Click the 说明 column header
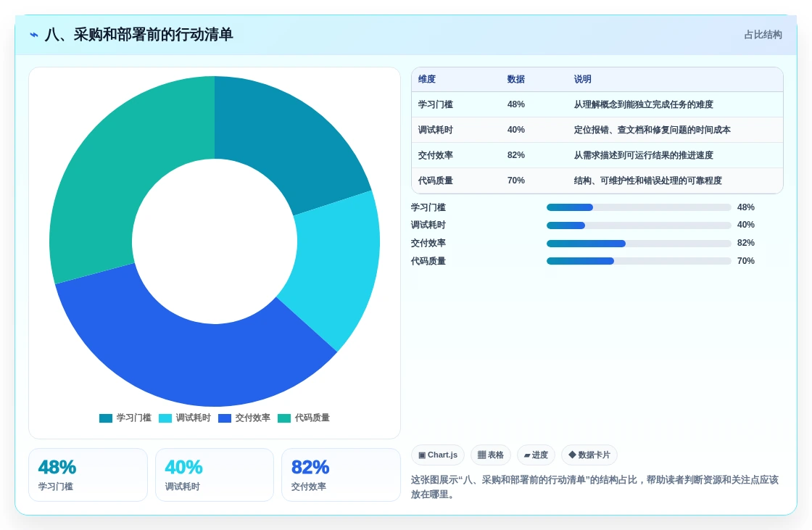 click(x=583, y=79)
